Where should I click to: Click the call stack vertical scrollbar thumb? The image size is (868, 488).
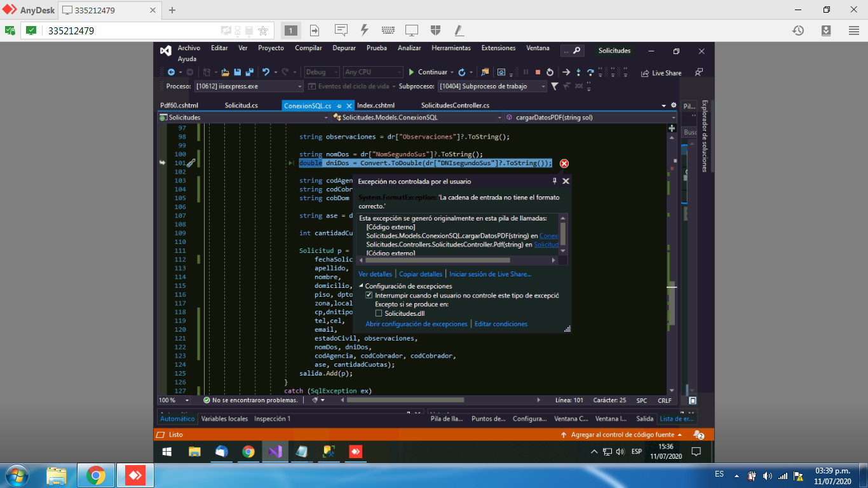[562, 233]
